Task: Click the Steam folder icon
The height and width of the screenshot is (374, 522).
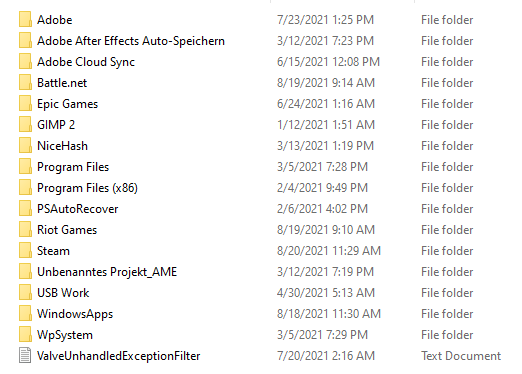Action: pyautogui.click(x=25, y=251)
